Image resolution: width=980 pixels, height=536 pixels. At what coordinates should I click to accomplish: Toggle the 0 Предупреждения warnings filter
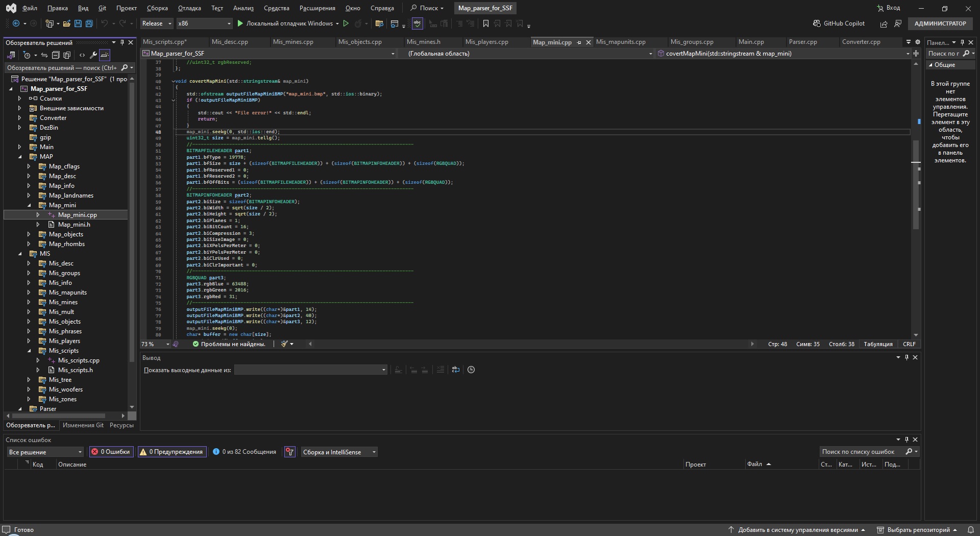[172, 452]
